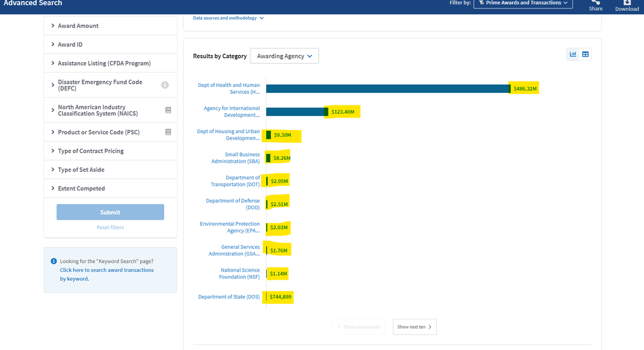
Task: Expand Type of Set Aside filter
Action: [x=111, y=170]
